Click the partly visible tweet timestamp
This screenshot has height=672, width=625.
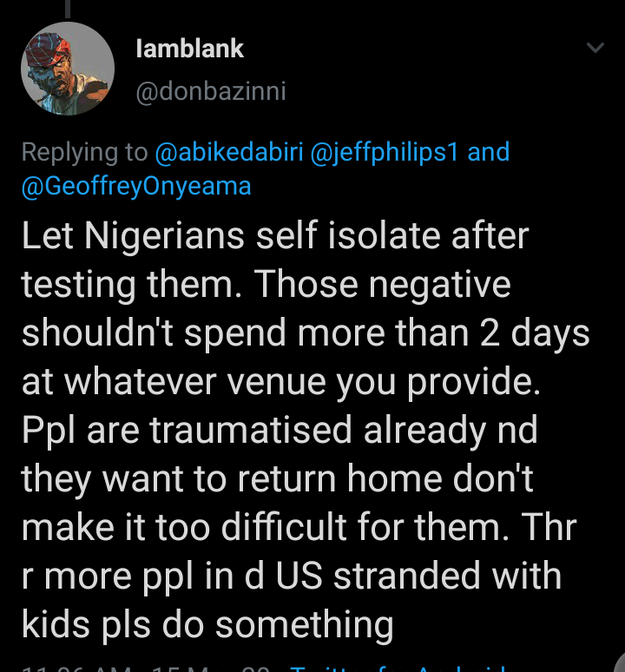(x=130, y=667)
